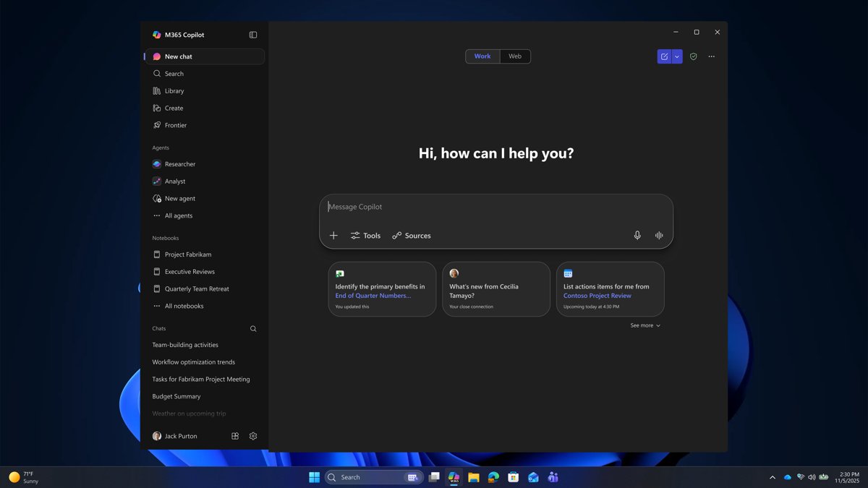Open Microsoft Teams from taskbar

pos(553,477)
